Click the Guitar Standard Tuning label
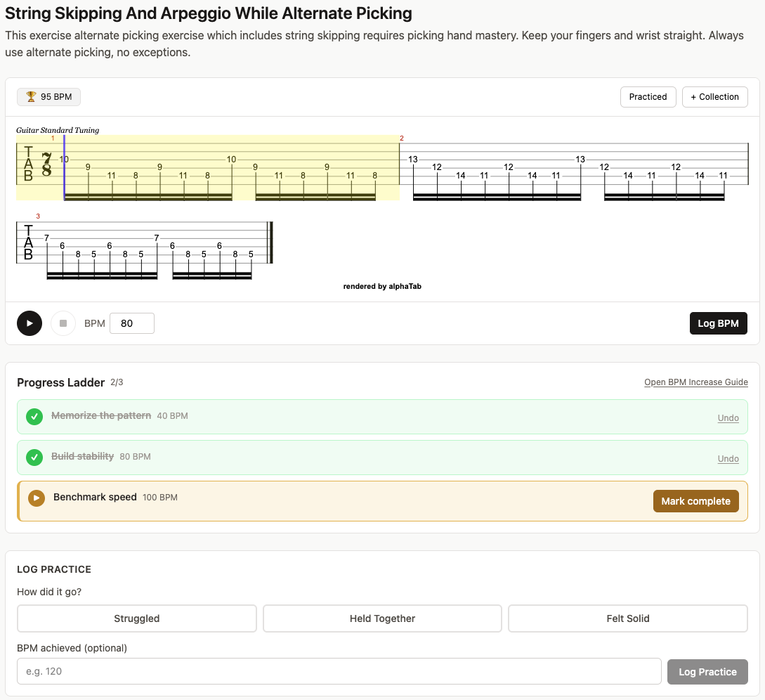 (58, 130)
